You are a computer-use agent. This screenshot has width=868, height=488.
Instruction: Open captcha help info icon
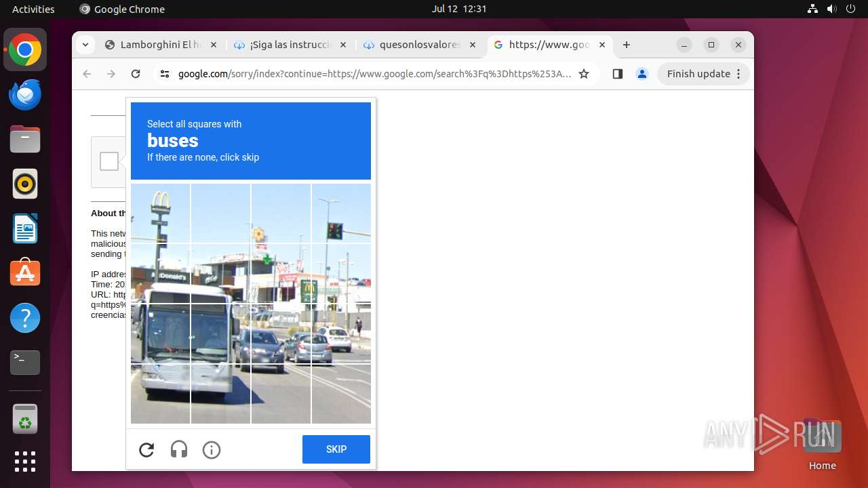212,449
